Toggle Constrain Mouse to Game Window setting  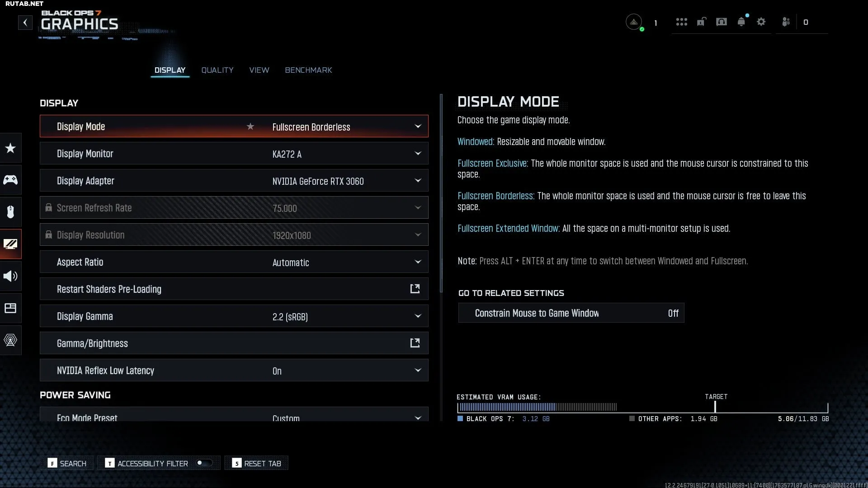point(571,313)
